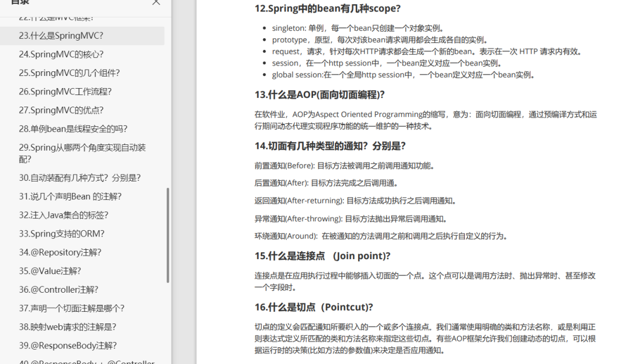Select 37.声明一个切面注解是哪个?
This screenshot has width=626, height=364.
click(x=71, y=308)
